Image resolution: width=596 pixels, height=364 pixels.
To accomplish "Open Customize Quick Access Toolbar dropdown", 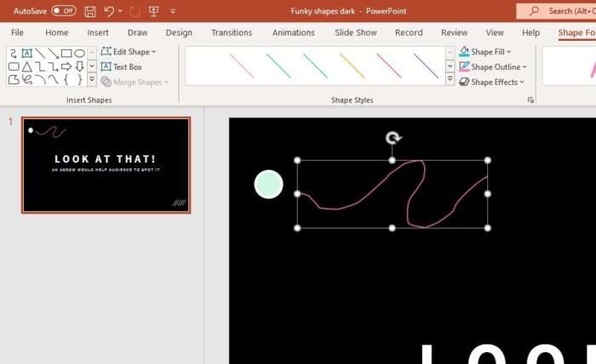I will point(173,11).
